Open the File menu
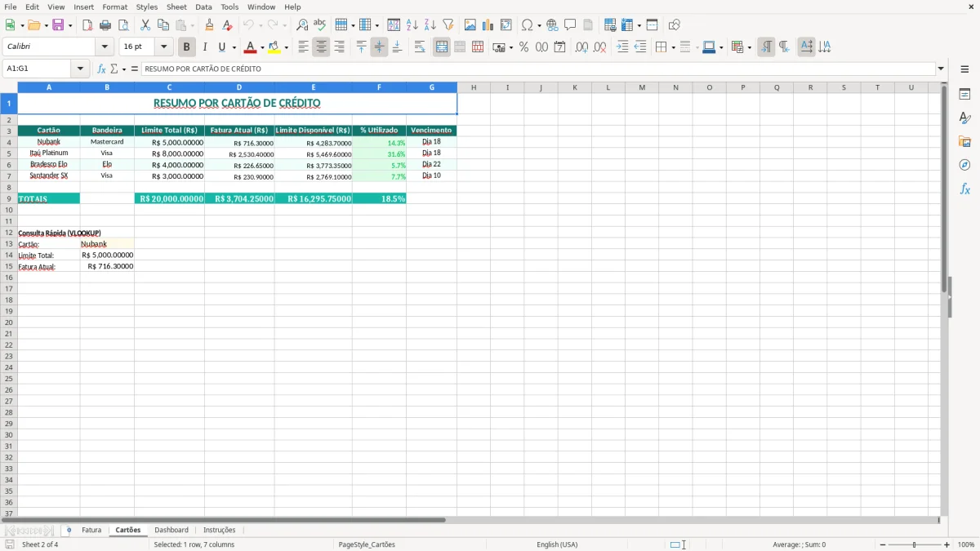This screenshot has height=551, width=980. click(11, 7)
